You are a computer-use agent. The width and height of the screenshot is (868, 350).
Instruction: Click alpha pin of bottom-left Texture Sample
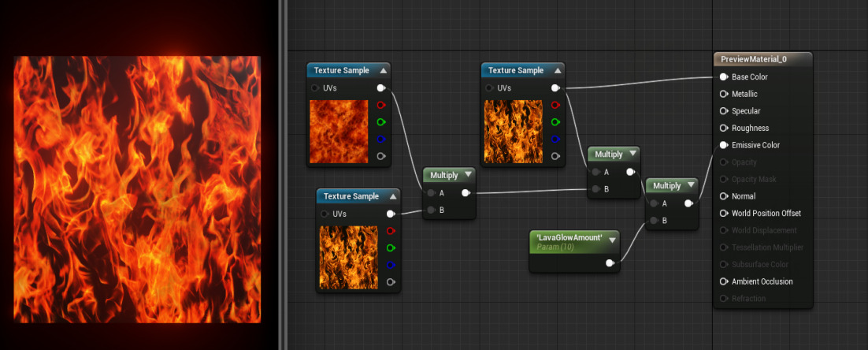390,282
